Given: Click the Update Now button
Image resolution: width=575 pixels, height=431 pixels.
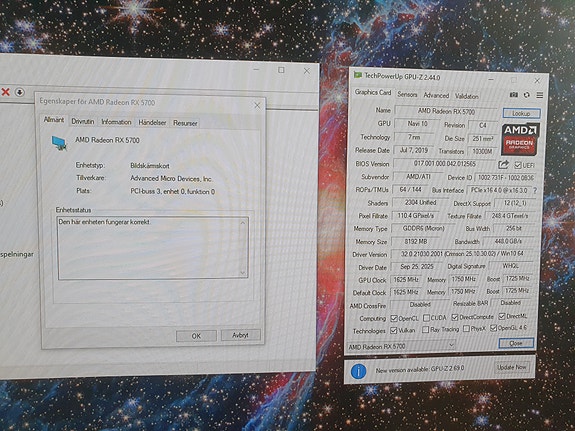Looking at the screenshot, I should (x=512, y=367).
